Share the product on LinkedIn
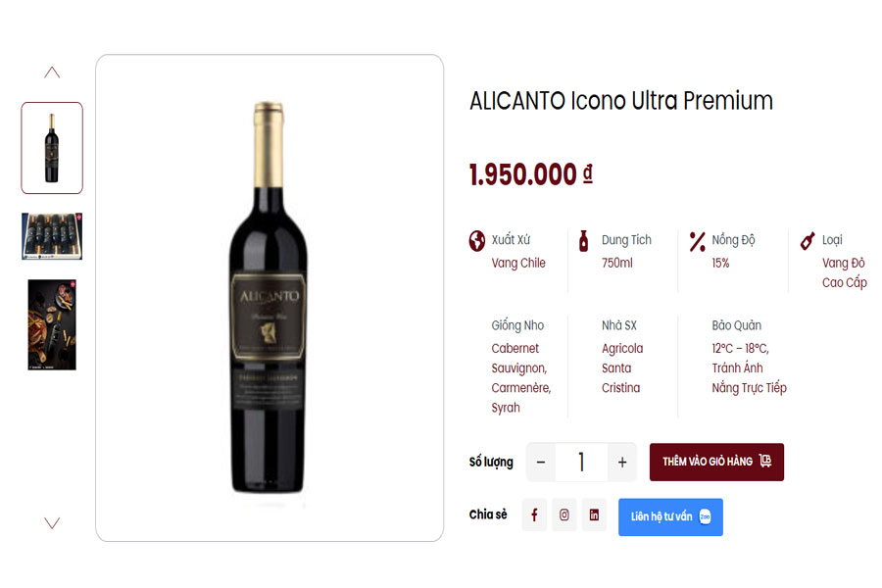Screen dimensions: 882x588 coord(594,514)
